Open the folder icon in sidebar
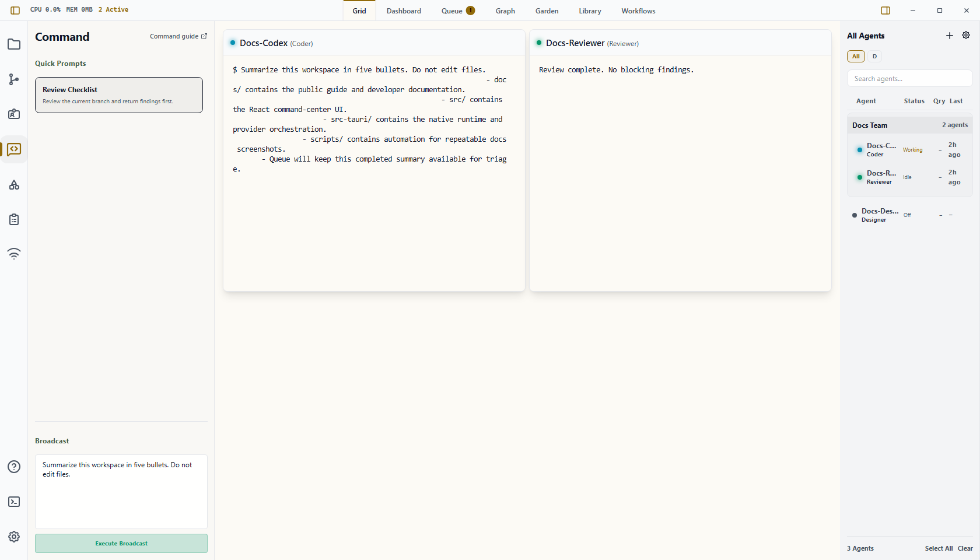The height and width of the screenshot is (560, 980). point(14,44)
